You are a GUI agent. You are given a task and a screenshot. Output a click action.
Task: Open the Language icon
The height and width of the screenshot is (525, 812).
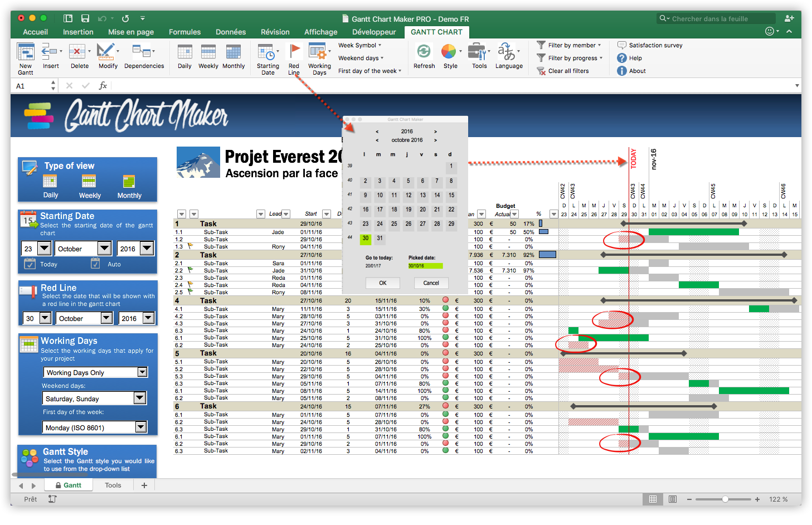[506, 52]
